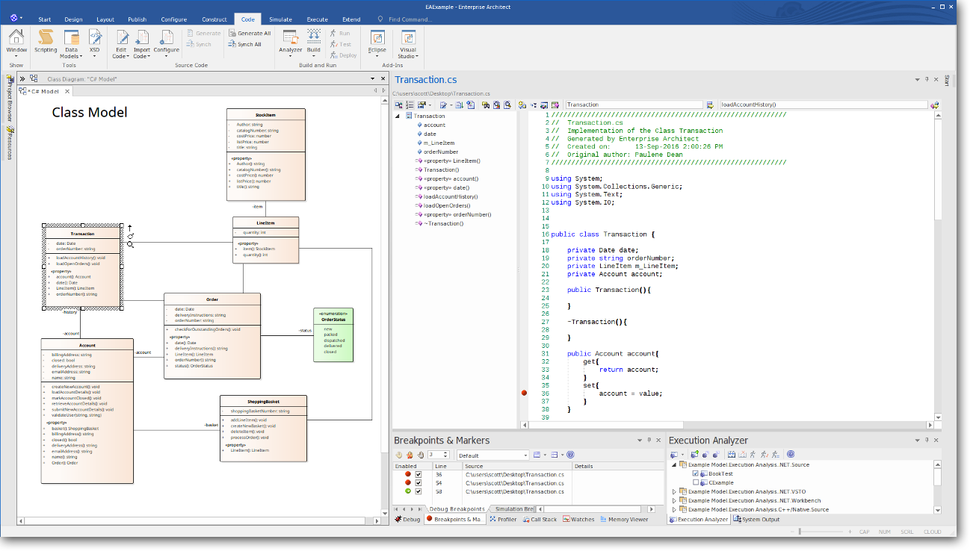Open Import Code dropdown in ribbon

142,44
